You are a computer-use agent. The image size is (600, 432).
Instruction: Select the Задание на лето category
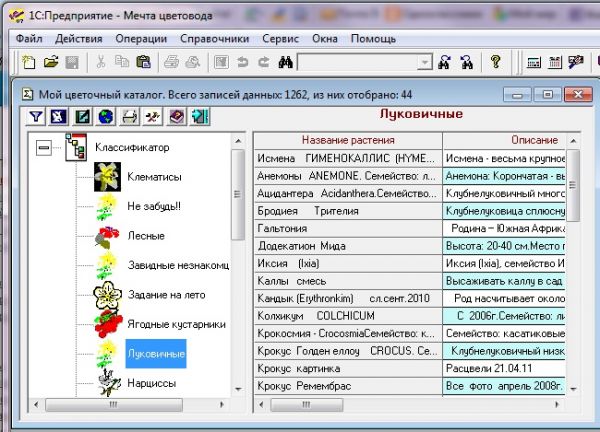point(166,295)
